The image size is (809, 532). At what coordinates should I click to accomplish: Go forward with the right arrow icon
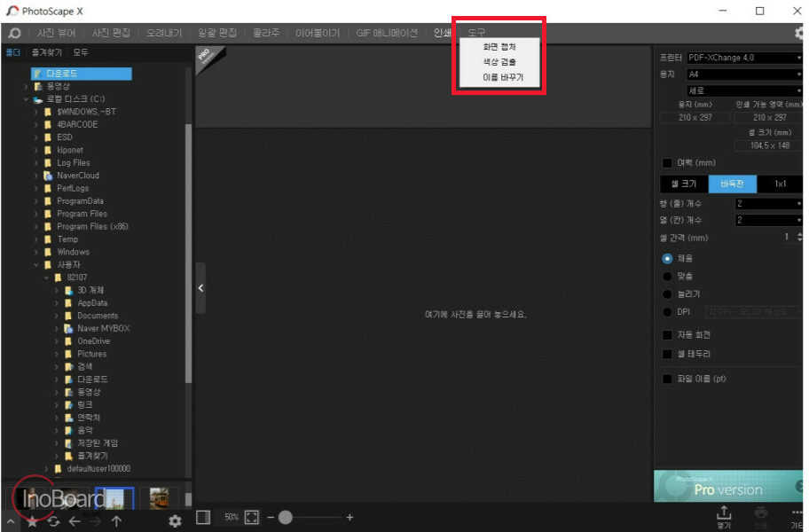click(x=96, y=521)
